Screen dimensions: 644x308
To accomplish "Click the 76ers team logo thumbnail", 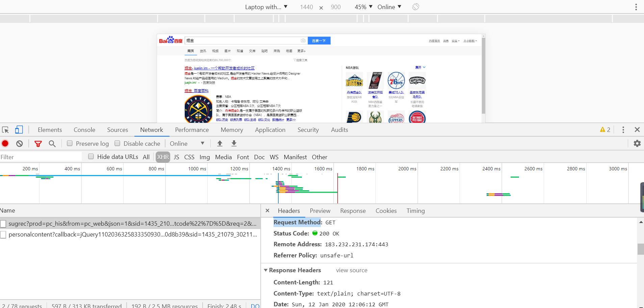I will pyautogui.click(x=396, y=81).
